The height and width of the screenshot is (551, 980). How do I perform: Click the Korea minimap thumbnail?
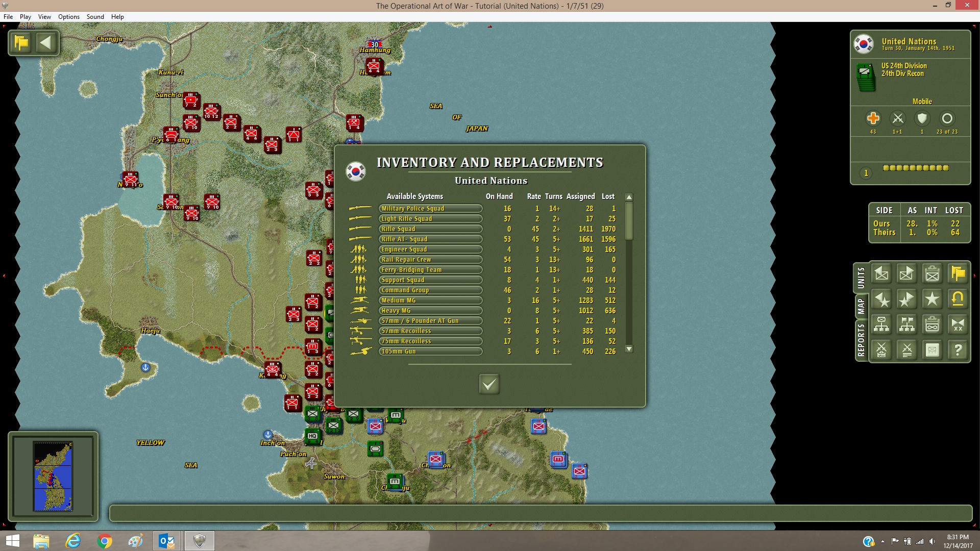click(53, 477)
